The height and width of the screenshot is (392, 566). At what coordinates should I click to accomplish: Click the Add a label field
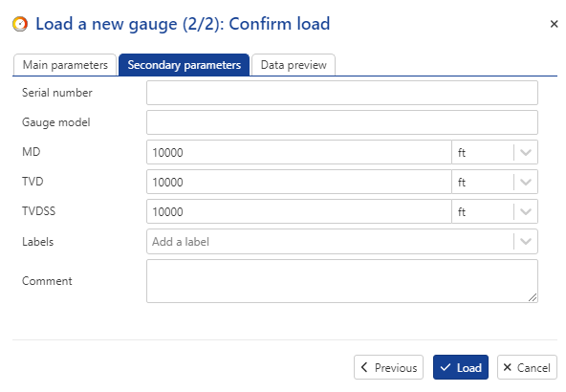point(330,242)
